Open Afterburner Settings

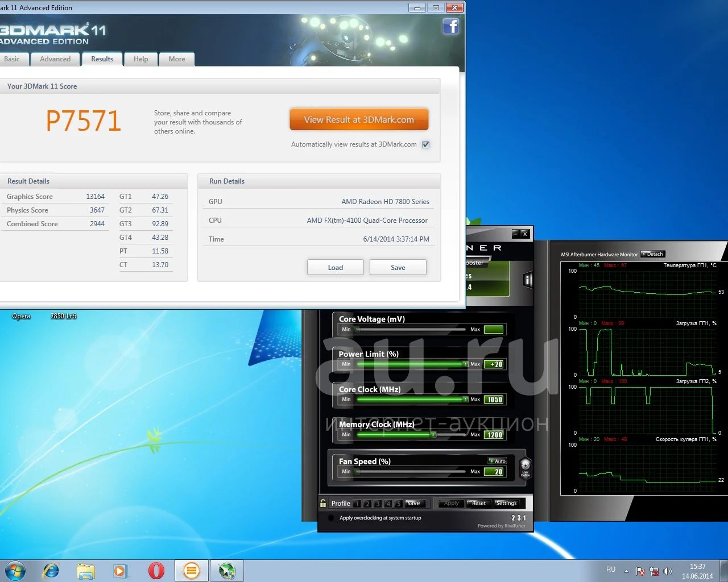(506, 503)
